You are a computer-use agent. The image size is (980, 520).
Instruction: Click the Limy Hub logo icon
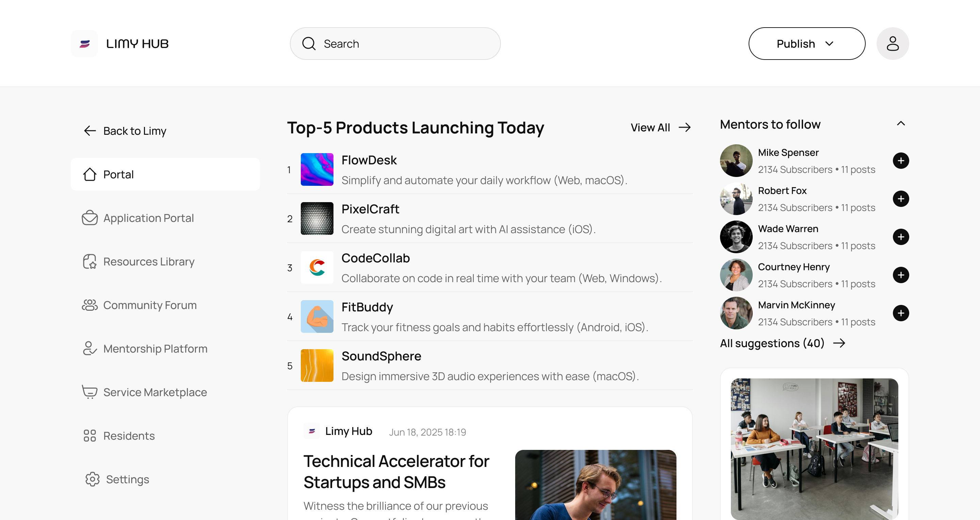(84, 43)
